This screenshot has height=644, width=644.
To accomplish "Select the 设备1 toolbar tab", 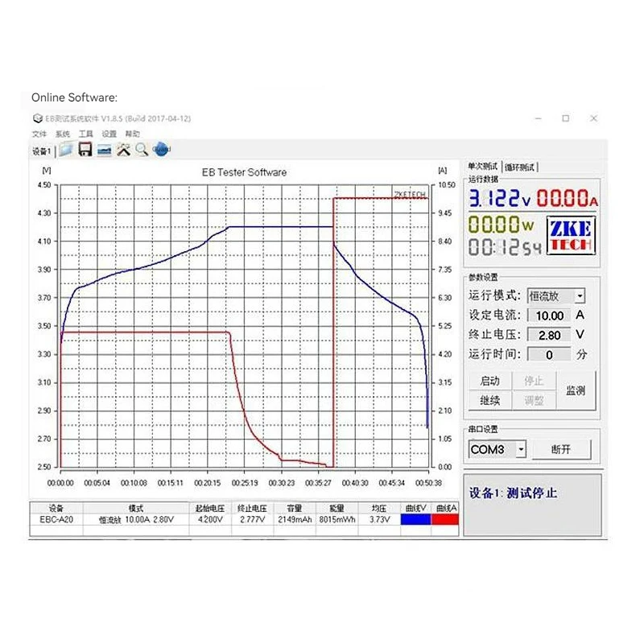I will 42,151.
